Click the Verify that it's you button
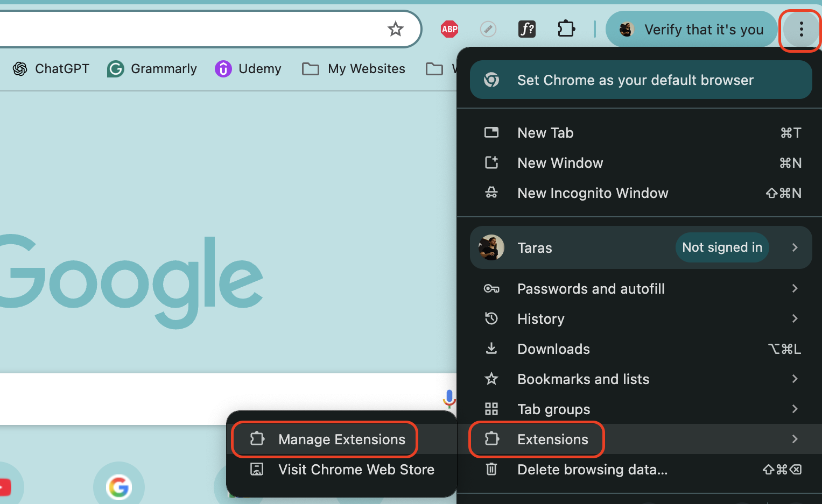 click(x=692, y=29)
